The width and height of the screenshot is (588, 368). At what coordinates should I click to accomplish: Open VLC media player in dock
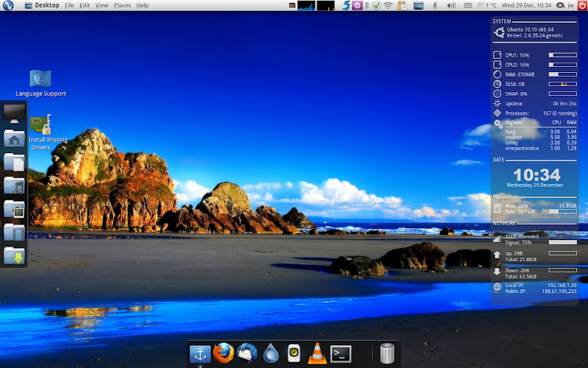coord(317,354)
